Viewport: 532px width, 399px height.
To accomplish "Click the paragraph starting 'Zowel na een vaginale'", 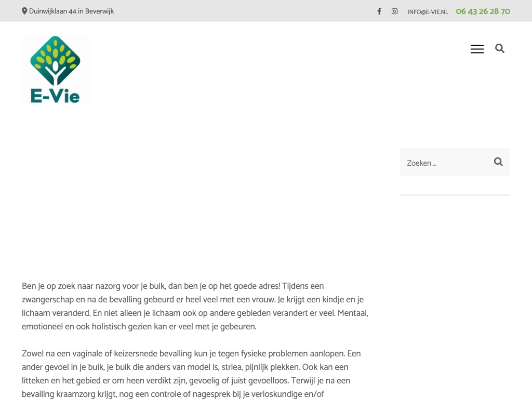I will tap(191, 374).
